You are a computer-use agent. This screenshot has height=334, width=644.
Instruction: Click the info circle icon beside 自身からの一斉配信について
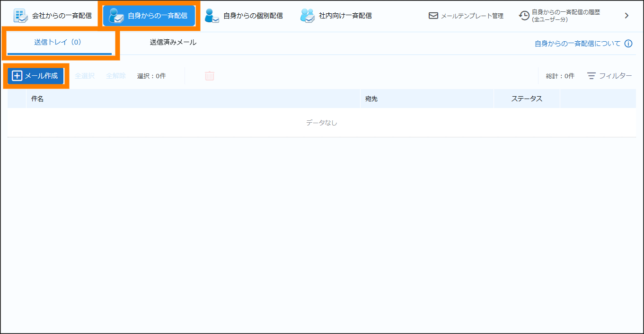click(628, 44)
